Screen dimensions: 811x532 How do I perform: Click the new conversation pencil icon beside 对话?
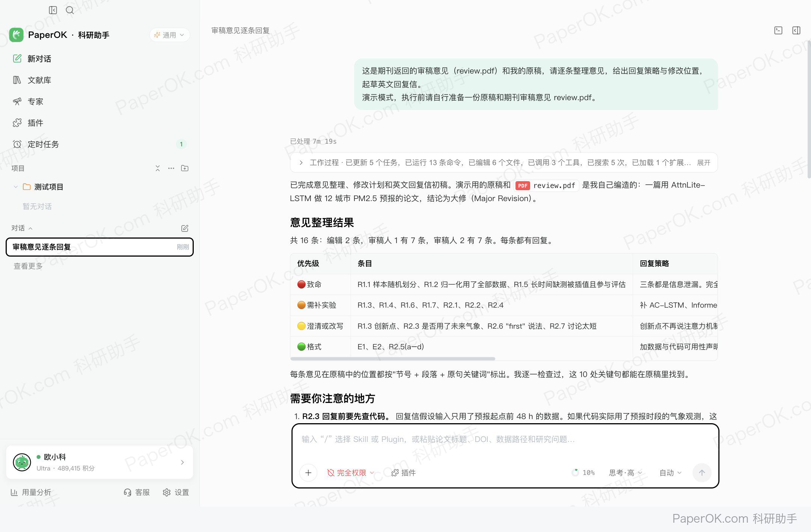click(x=185, y=228)
